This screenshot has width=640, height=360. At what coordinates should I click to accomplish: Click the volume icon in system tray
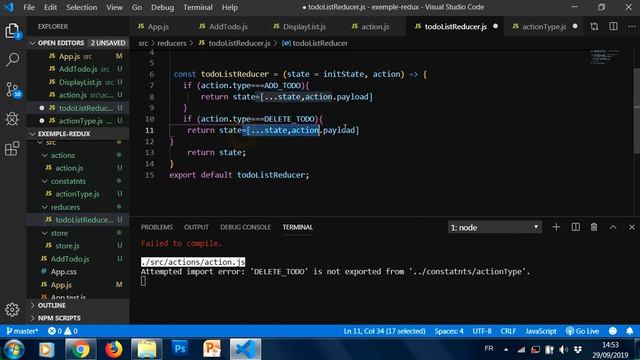point(564,349)
